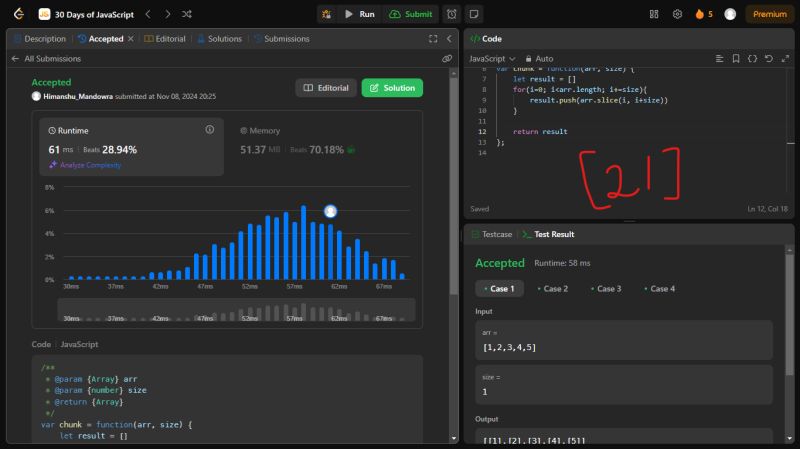Go to next problem arrow
This screenshot has width=800, height=449.
[x=167, y=14]
